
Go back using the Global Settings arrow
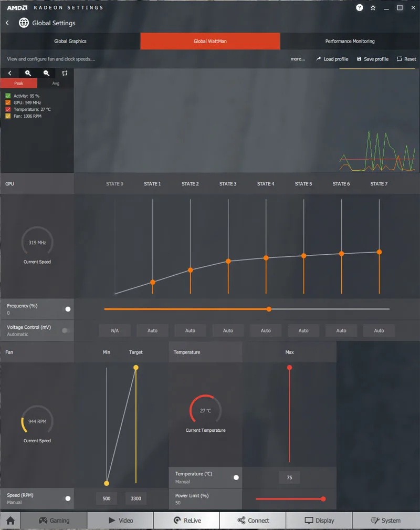(x=7, y=23)
